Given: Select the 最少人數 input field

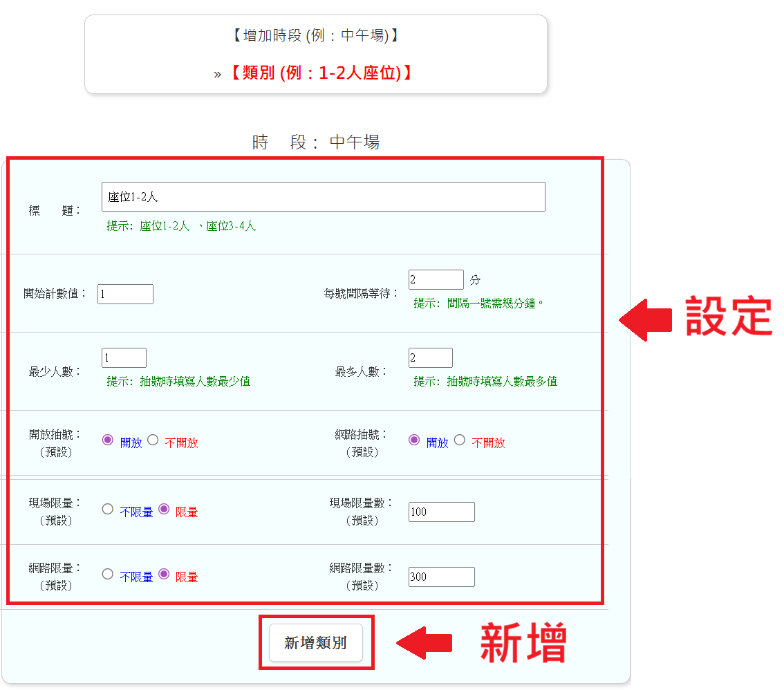Looking at the screenshot, I should coord(124,357).
